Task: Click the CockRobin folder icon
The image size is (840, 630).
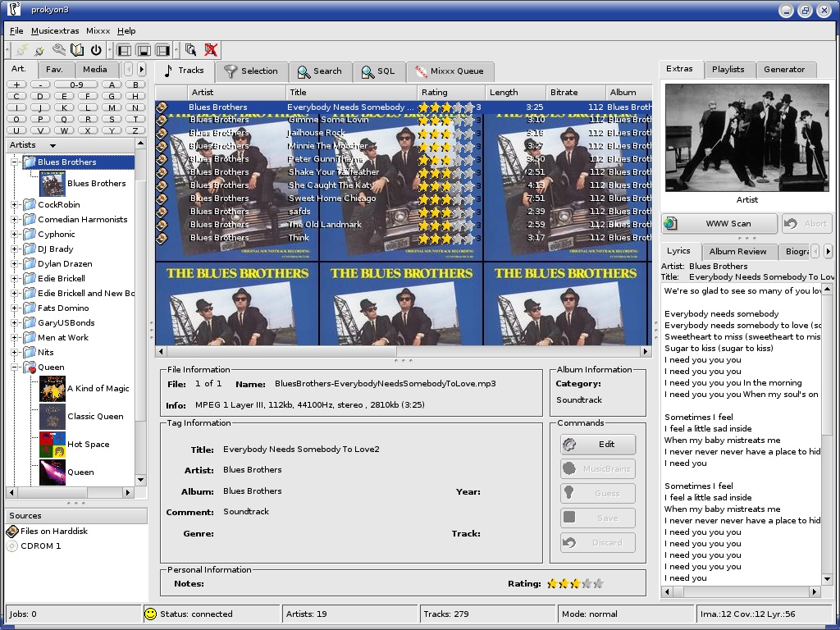Action: 30,204
